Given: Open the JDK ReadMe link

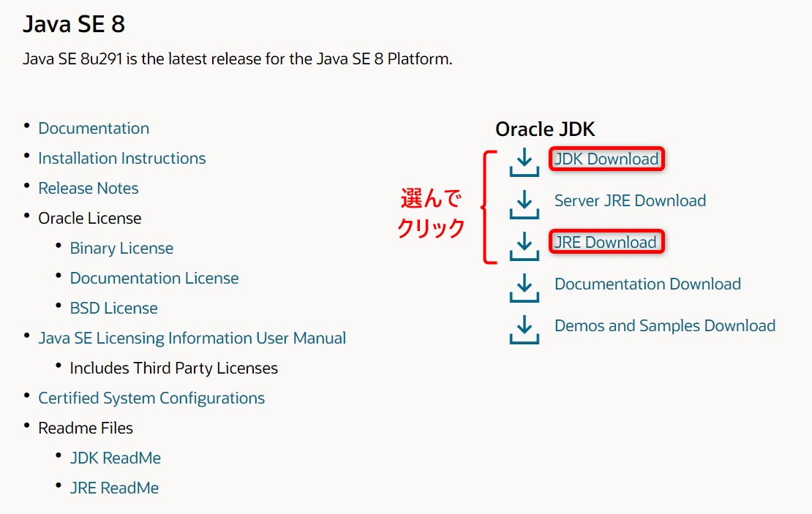Looking at the screenshot, I should (115, 458).
